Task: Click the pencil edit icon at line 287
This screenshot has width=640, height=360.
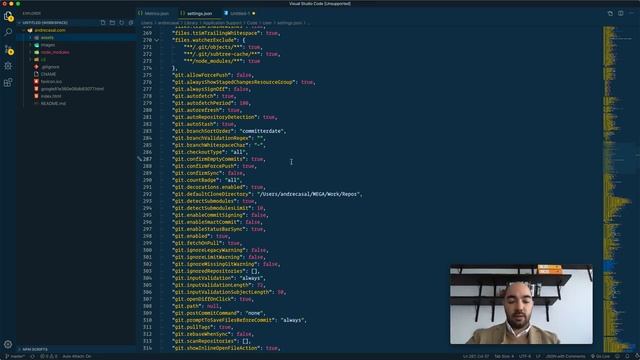Action: (139, 159)
